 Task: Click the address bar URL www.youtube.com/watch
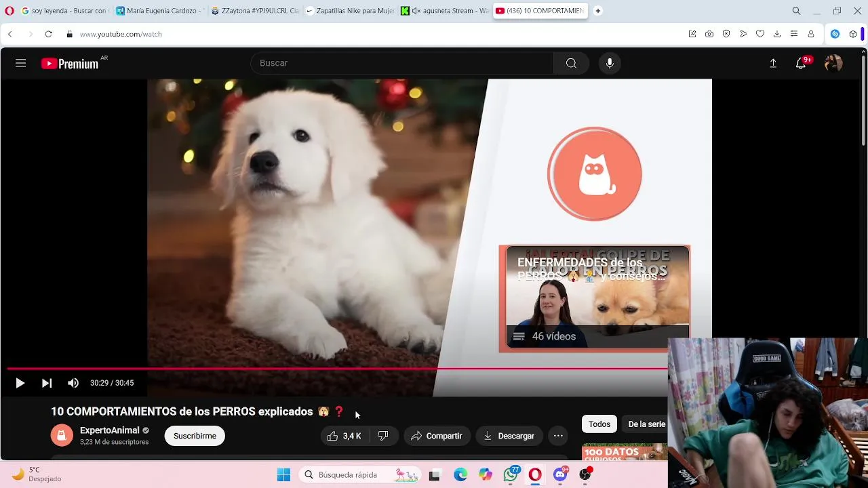[121, 34]
